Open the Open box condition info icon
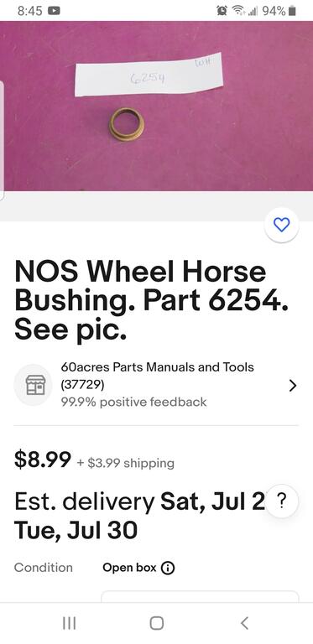 [x=168, y=569]
